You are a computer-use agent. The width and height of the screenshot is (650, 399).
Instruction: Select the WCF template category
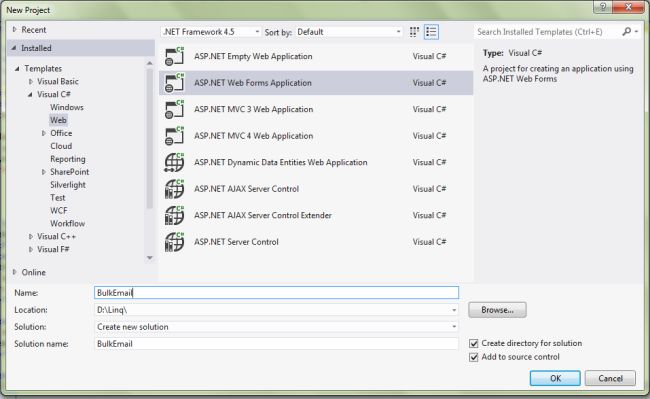click(x=58, y=210)
